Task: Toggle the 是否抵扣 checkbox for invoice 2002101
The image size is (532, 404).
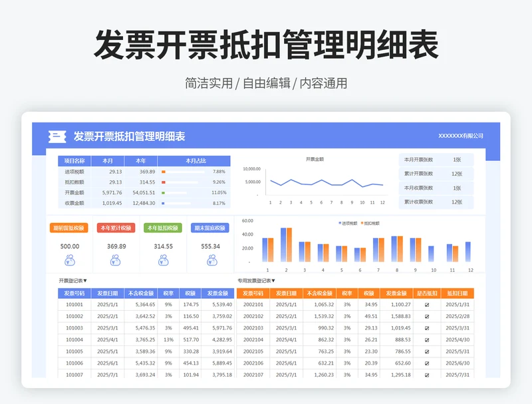Action: point(426,305)
